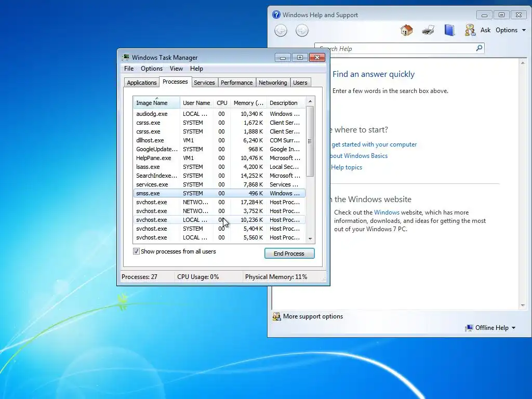Switch to the Users tab
This screenshot has width=532, height=399.
300,83
